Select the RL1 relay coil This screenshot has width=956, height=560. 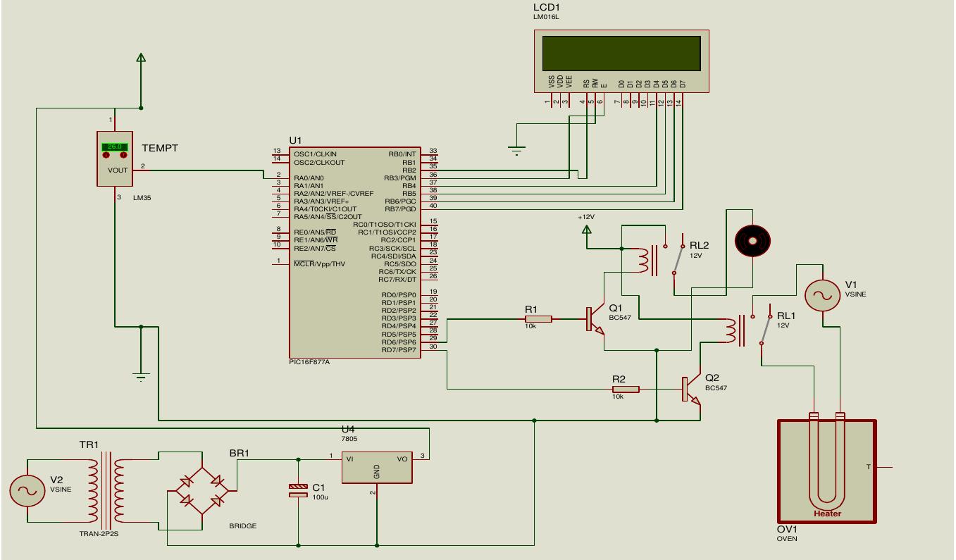click(x=730, y=330)
